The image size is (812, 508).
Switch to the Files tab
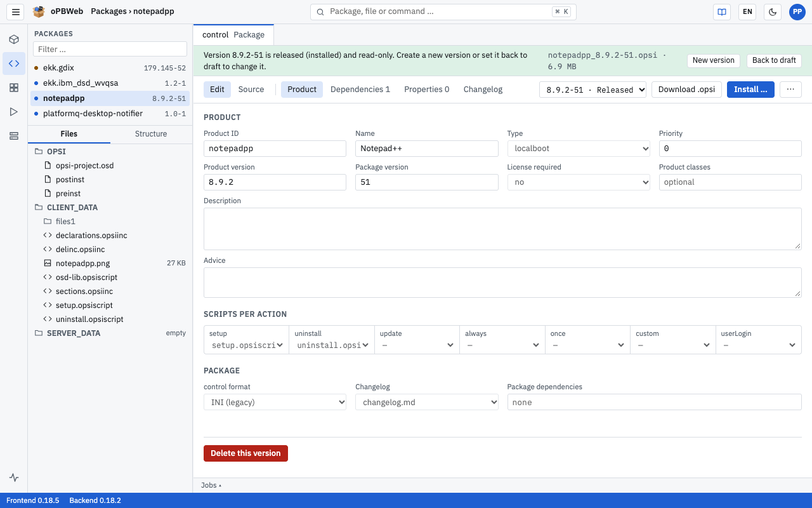coord(69,134)
